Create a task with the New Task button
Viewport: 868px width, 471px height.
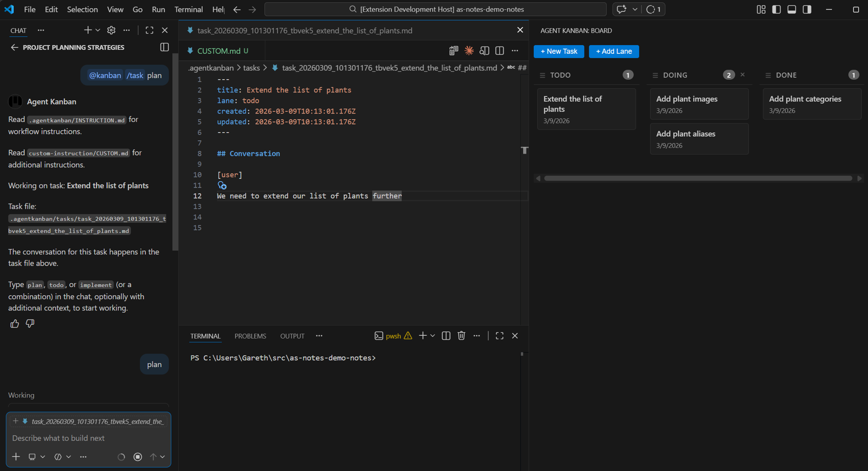pyautogui.click(x=559, y=51)
